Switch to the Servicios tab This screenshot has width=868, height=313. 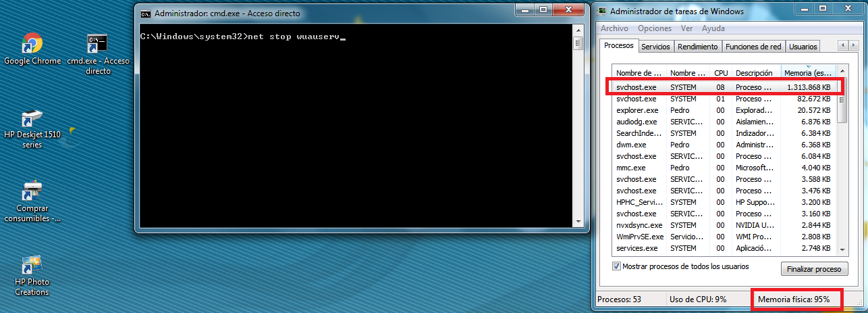[655, 47]
